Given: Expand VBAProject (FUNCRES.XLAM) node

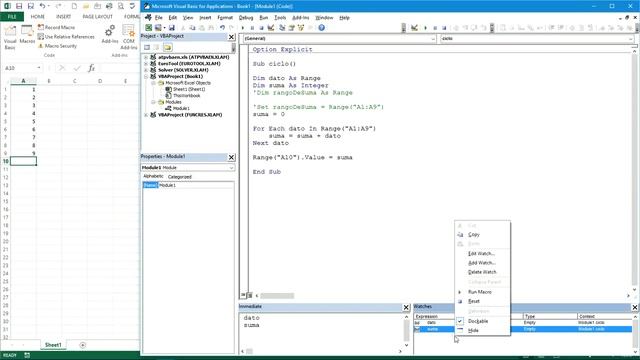Looking at the screenshot, I should (x=146, y=115).
